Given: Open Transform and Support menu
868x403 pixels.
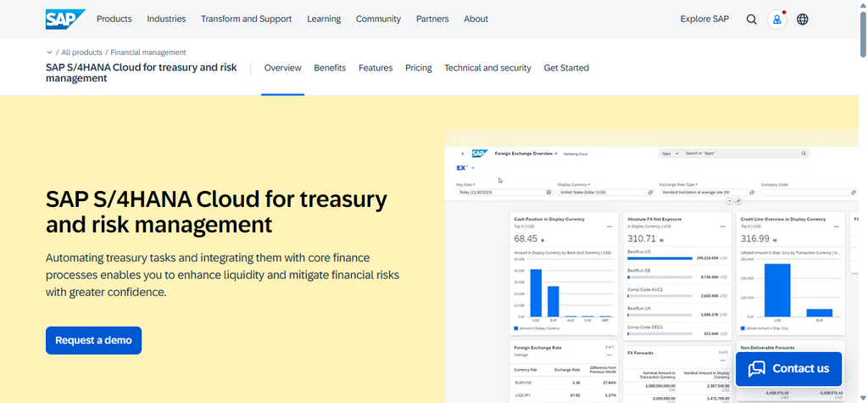Looking at the screenshot, I should pos(247,19).
